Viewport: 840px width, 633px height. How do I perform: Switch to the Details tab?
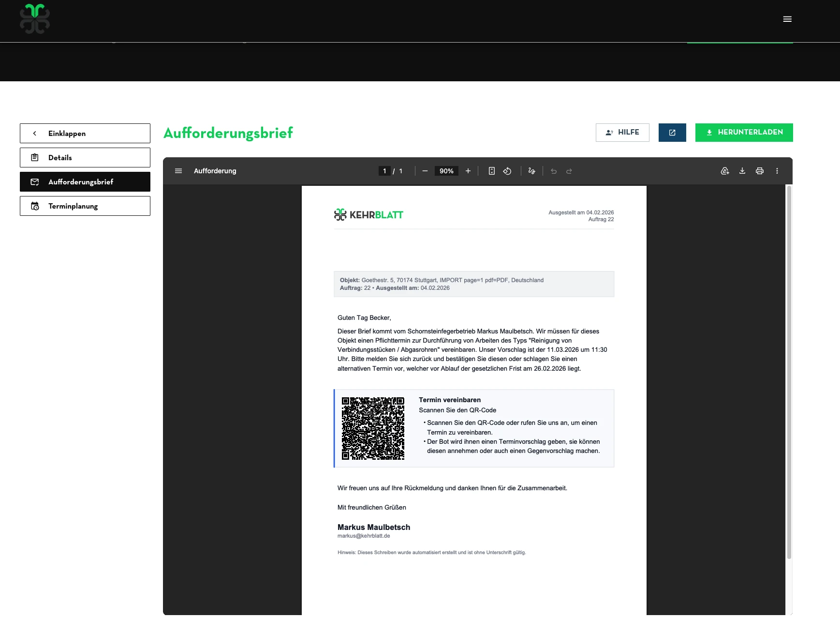85,158
